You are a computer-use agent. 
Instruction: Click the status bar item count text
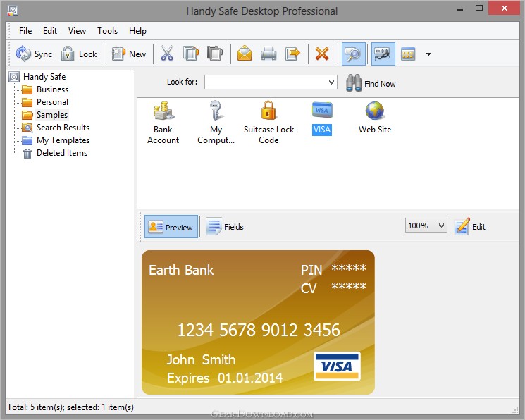point(70,407)
